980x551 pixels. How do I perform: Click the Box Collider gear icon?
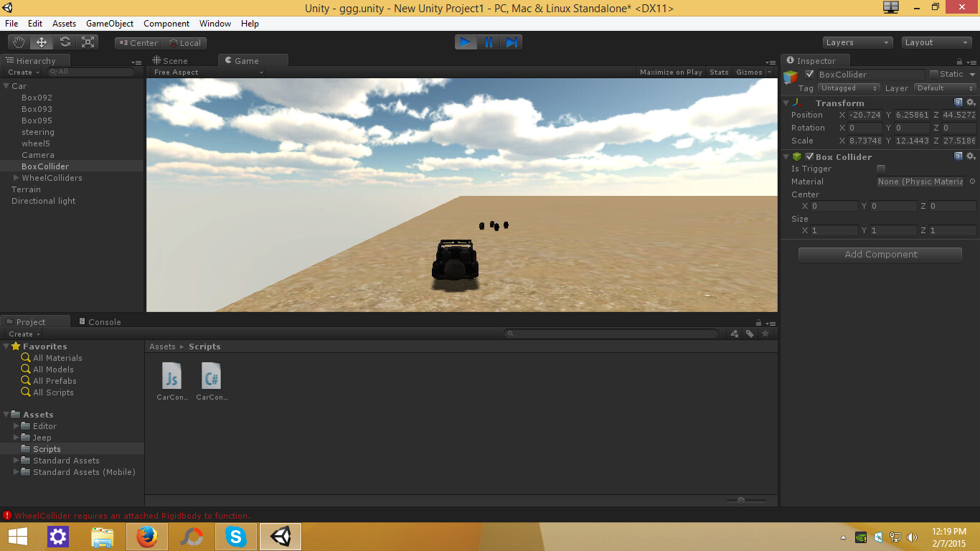coord(971,156)
